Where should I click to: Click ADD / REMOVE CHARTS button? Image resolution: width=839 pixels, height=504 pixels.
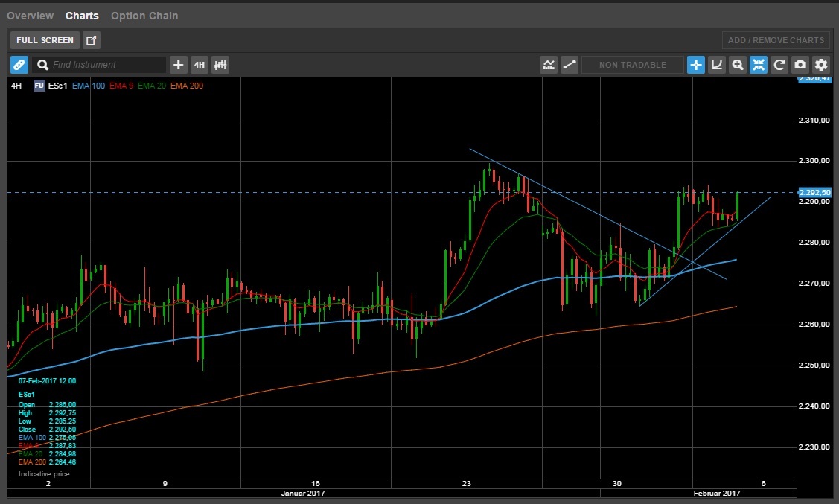[776, 40]
